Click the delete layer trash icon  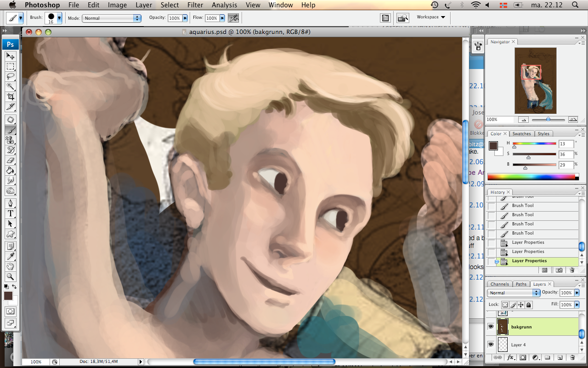(x=572, y=357)
